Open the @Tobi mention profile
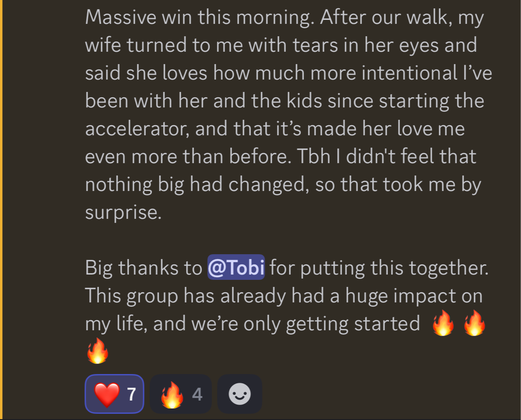The image size is (521, 420). point(236,267)
